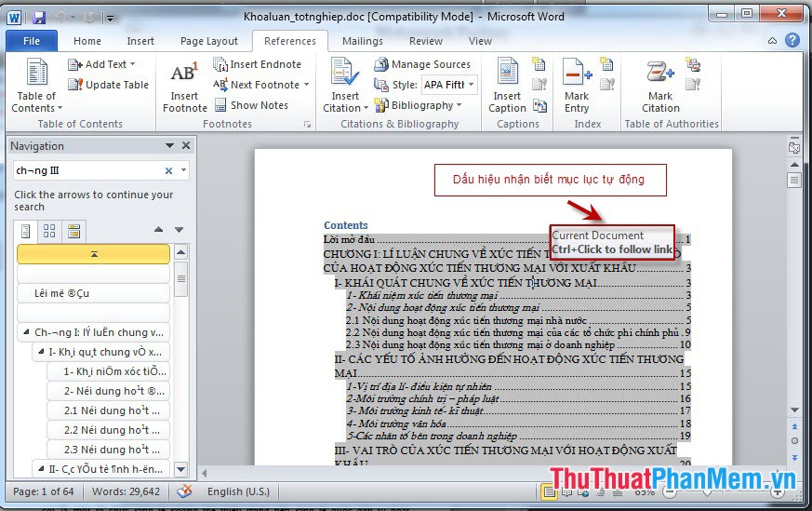Show search results view in Navigation

click(x=73, y=231)
